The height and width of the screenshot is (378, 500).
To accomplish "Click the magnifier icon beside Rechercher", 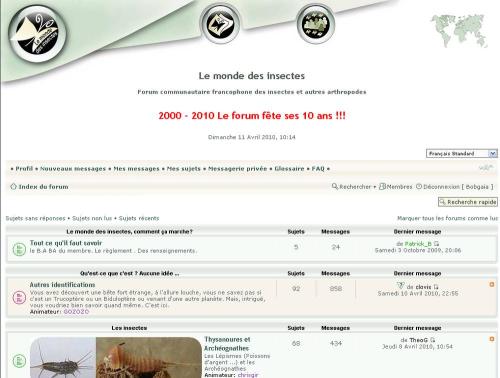I will pos(335,186).
